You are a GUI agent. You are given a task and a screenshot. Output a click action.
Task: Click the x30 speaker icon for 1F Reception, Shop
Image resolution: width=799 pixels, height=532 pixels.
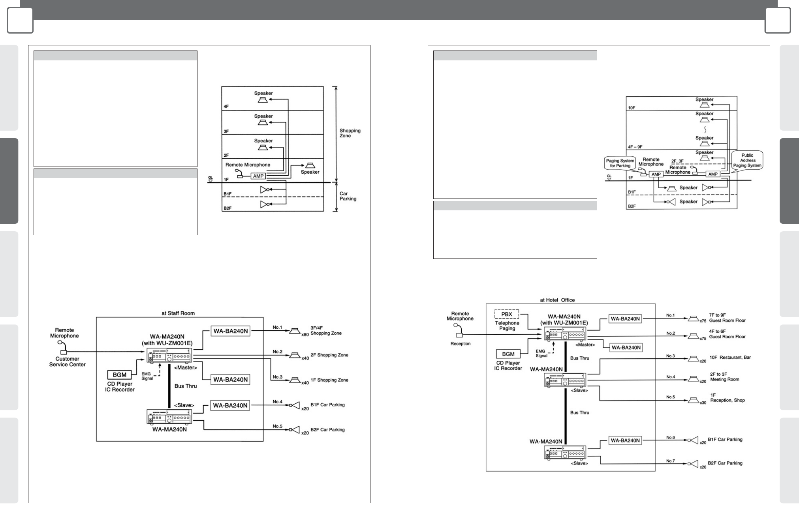click(694, 401)
